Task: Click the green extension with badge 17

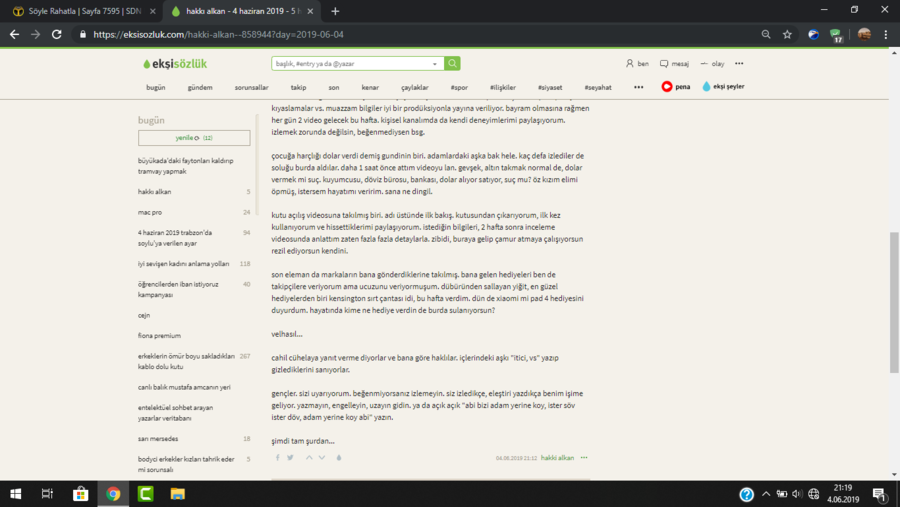Action: tap(836, 35)
